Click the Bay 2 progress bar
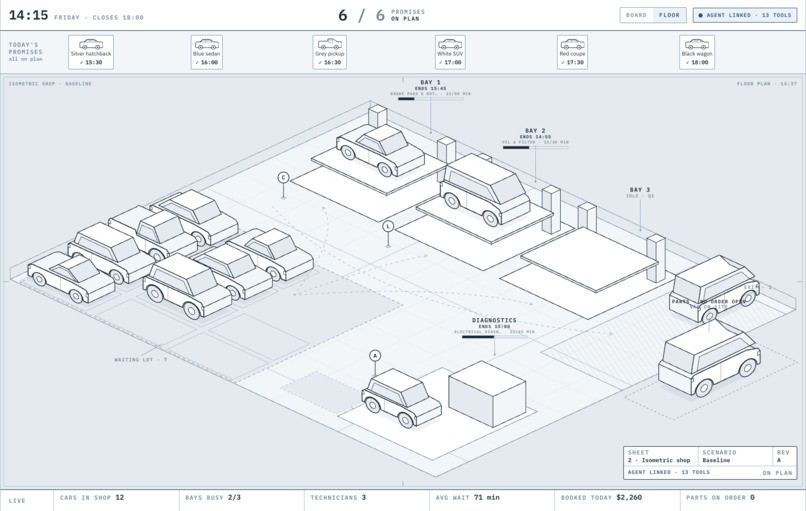This screenshot has height=511, width=806. [x=536, y=148]
